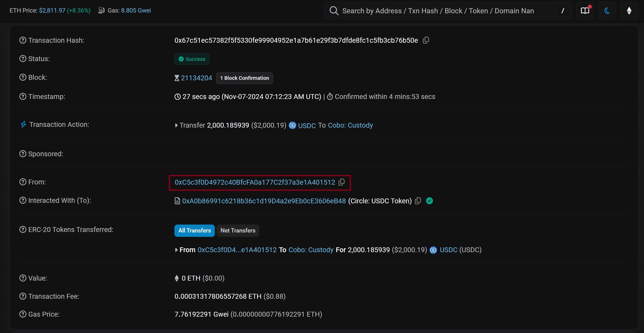Click the 1 Block Confirmation badge

point(244,78)
